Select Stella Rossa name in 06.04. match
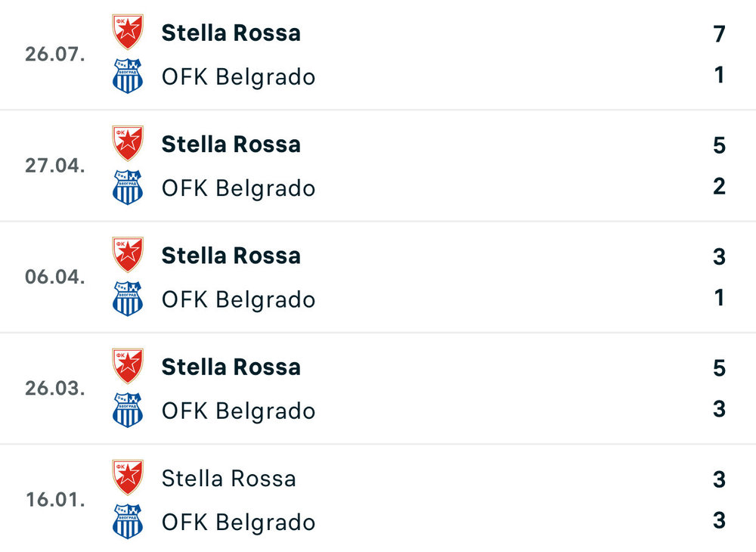Image resolution: width=756 pixels, height=552 pixels. (x=231, y=256)
